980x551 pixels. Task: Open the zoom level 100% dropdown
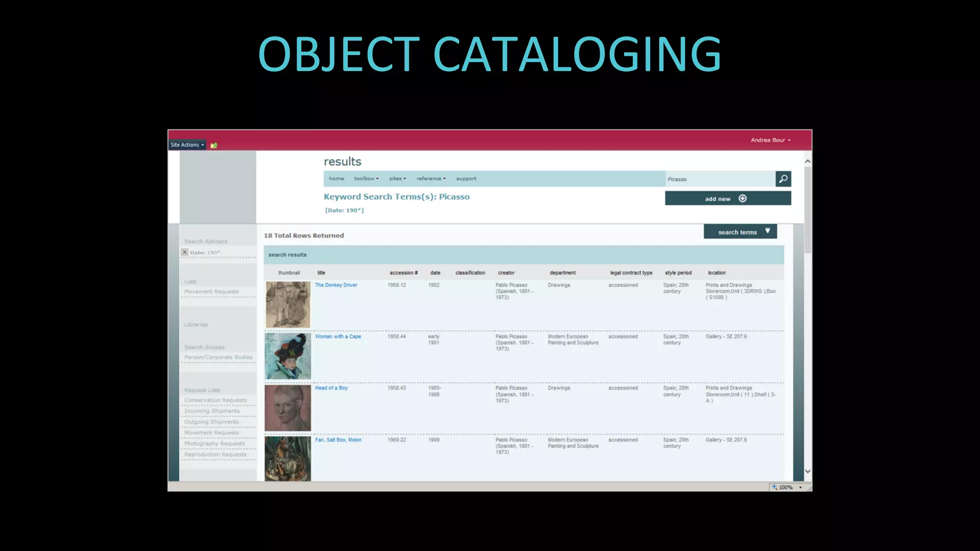click(x=800, y=487)
